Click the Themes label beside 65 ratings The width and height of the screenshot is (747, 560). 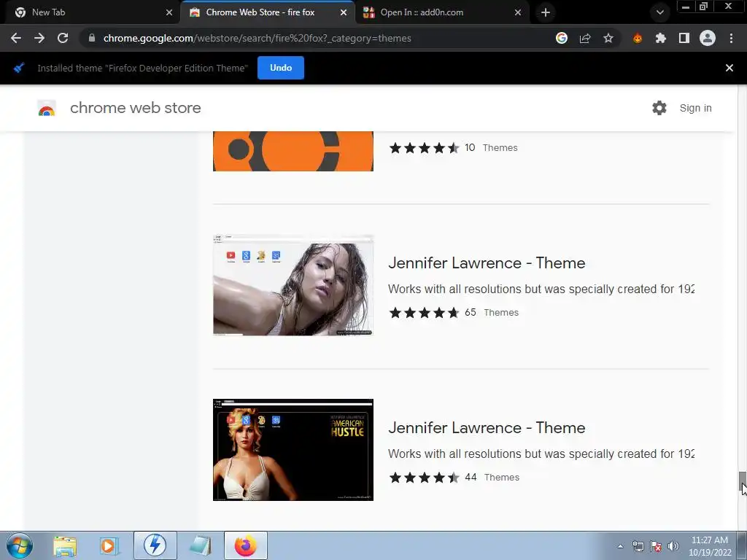[x=501, y=312]
